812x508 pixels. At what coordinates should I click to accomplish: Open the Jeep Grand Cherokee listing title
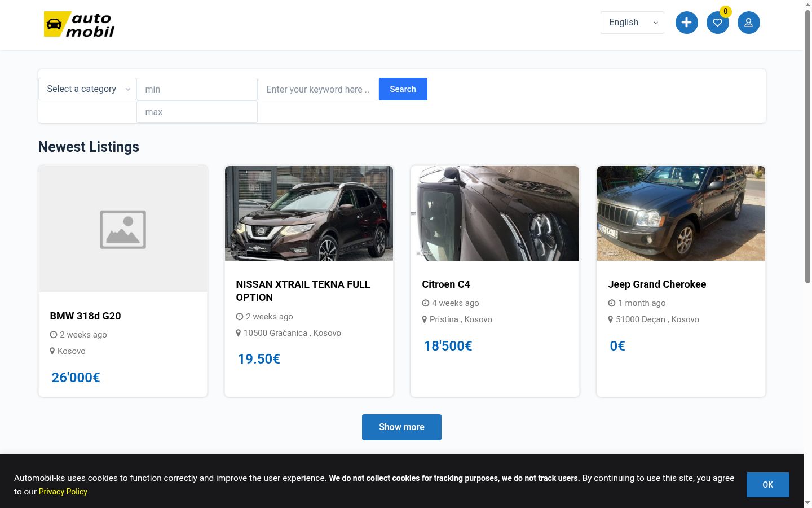(x=657, y=284)
